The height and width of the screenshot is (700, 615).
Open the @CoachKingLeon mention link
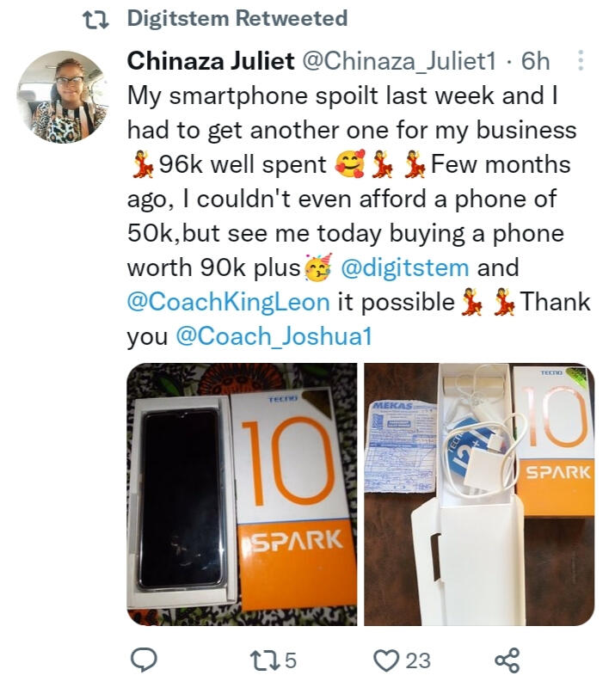coord(229,302)
